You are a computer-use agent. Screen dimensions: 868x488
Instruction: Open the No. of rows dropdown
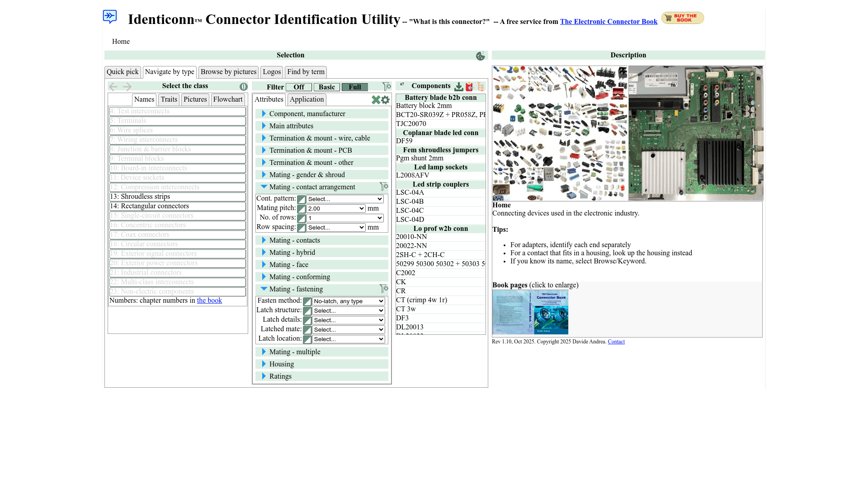tap(344, 218)
